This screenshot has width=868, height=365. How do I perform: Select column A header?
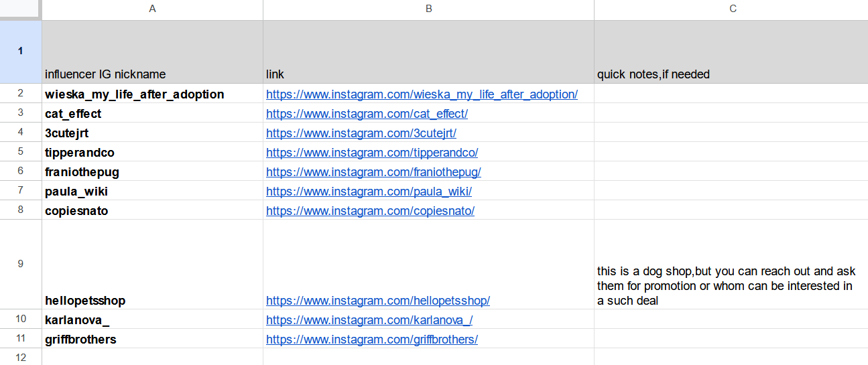pyautogui.click(x=152, y=9)
